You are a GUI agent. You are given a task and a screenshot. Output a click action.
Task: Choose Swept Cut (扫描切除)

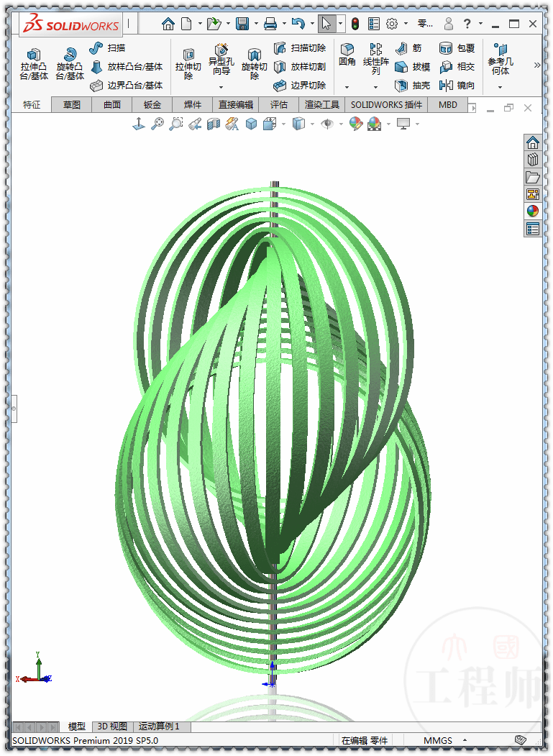(300, 47)
